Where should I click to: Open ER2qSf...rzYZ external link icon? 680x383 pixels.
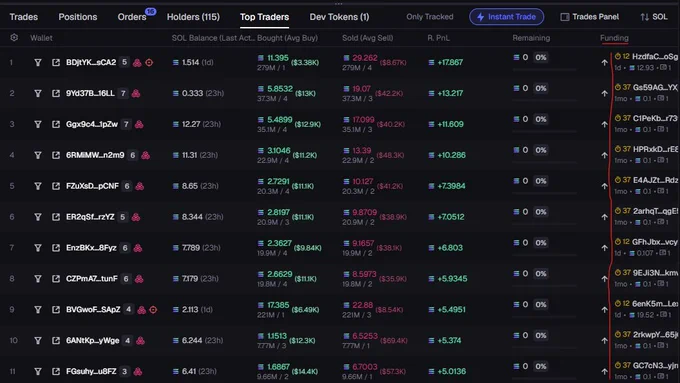56,217
